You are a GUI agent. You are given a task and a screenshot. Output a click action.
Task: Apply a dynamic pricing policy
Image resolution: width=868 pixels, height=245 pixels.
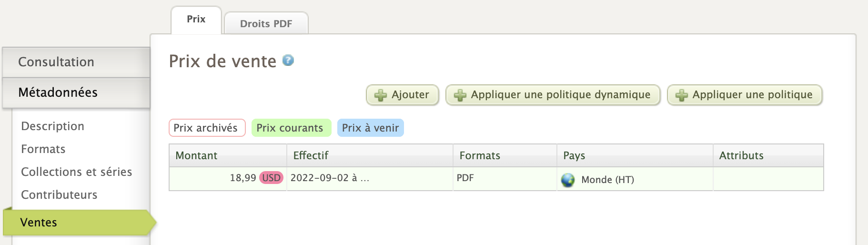pos(553,95)
